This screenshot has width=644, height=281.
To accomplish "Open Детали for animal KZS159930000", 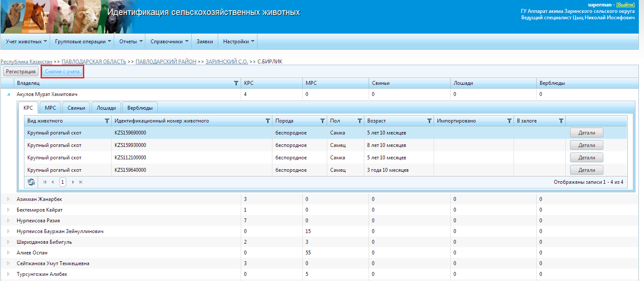I will click(x=587, y=145).
